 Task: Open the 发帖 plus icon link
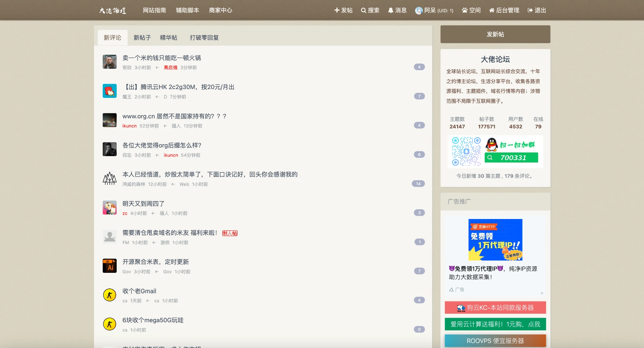point(343,10)
